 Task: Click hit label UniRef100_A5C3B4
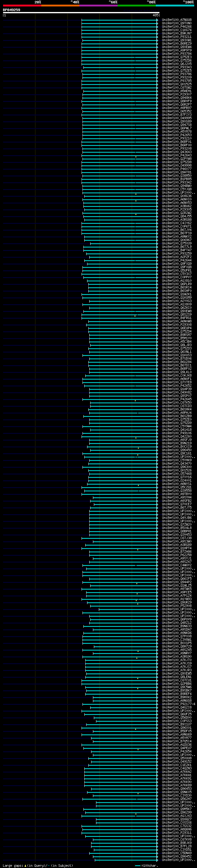177,341
